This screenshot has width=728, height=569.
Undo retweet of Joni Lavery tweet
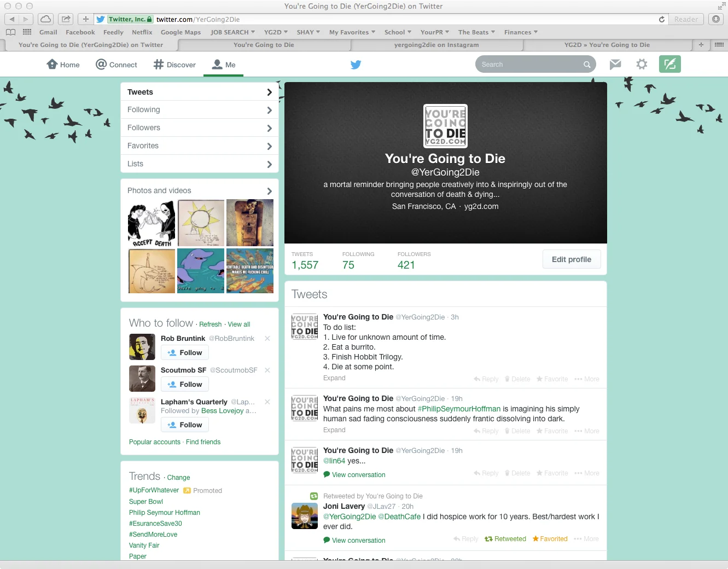point(505,539)
